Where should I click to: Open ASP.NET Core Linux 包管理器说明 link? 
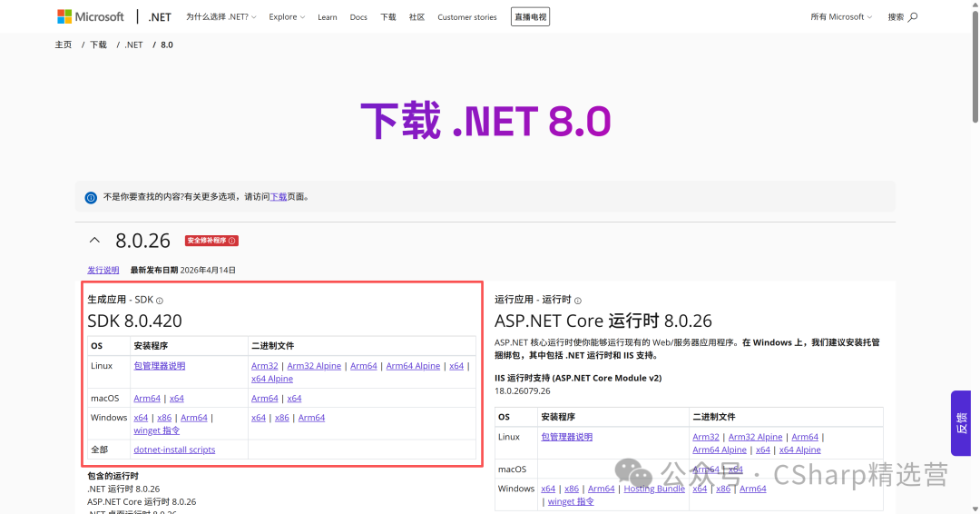pyautogui.click(x=567, y=437)
